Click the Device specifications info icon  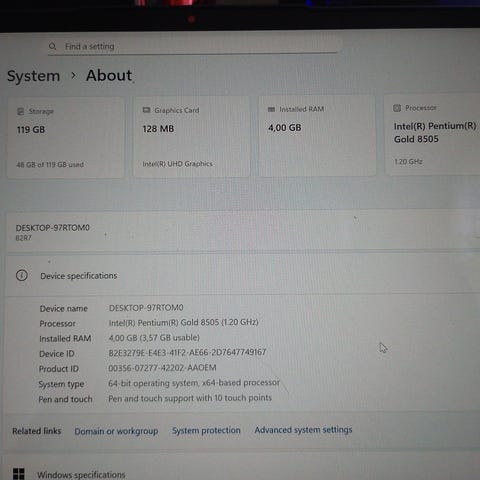point(22,276)
